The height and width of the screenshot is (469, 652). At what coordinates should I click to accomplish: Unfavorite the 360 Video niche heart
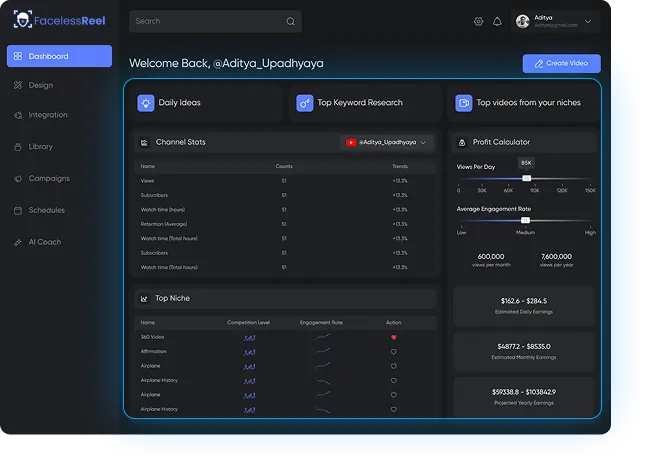pyautogui.click(x=394, y=337)
